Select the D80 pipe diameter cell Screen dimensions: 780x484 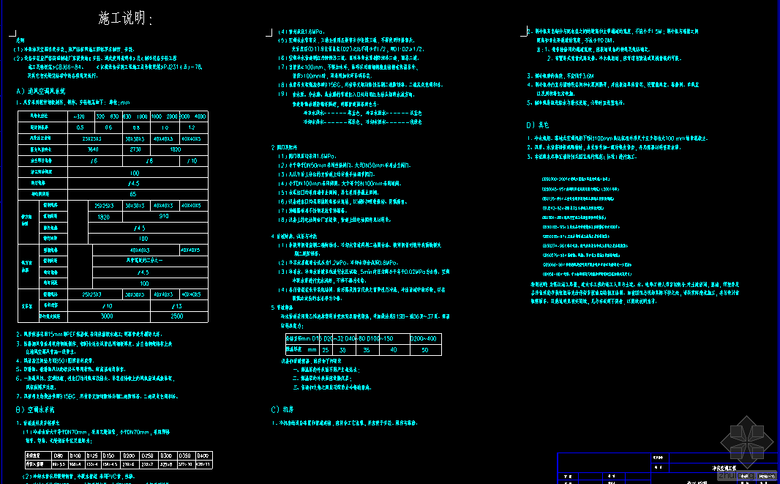tap(59, 453)
